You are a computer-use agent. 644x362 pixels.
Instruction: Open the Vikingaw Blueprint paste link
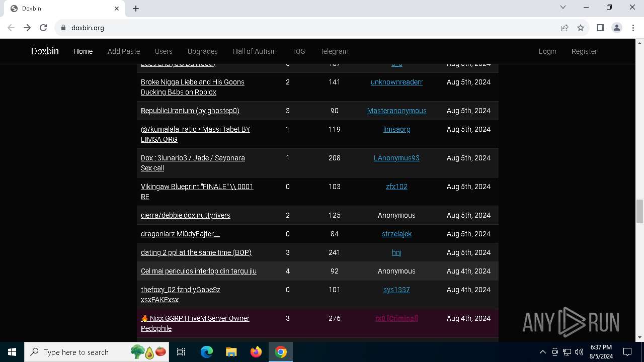pyautogui.click(x=197, y=192)
